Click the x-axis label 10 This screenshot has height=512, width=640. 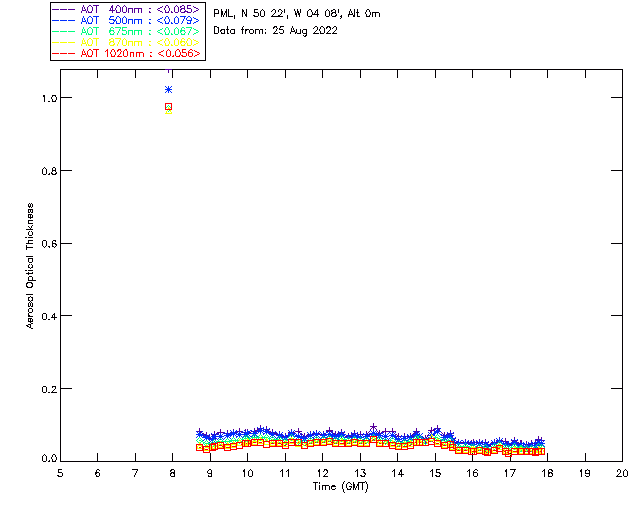(x=247, y=473)
